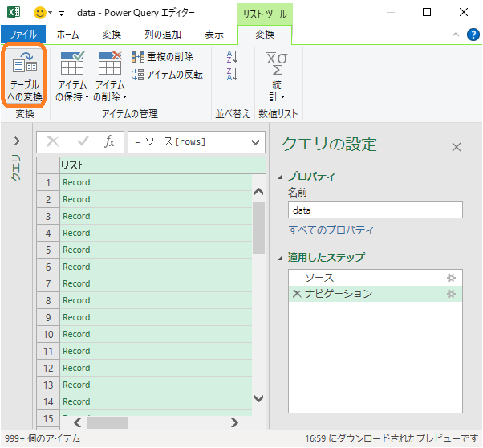Image resolution: width=483 pixels, height=448 pixels.
Task: Click アイテムの反転 (Reverse Items)
Action: (x=167, y=75)
